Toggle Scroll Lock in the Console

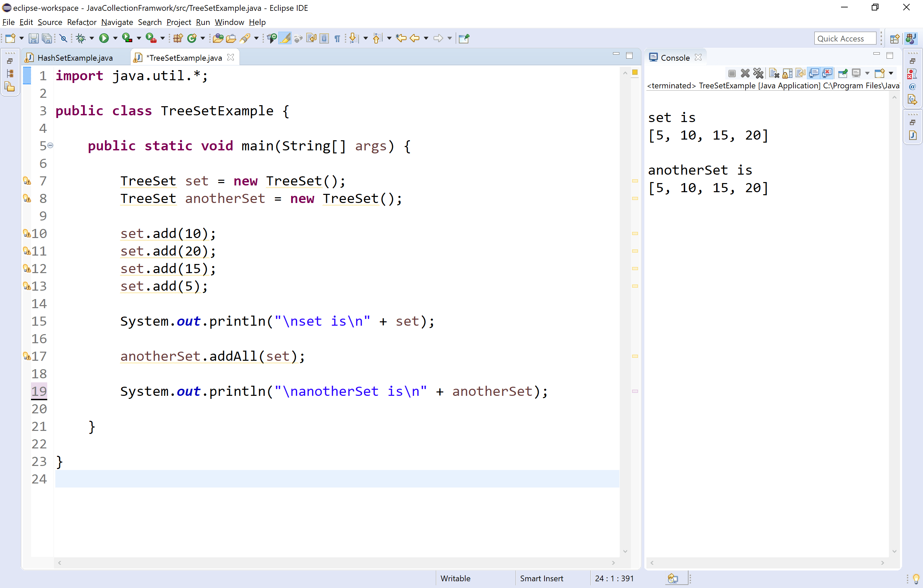tap(787, 73)
